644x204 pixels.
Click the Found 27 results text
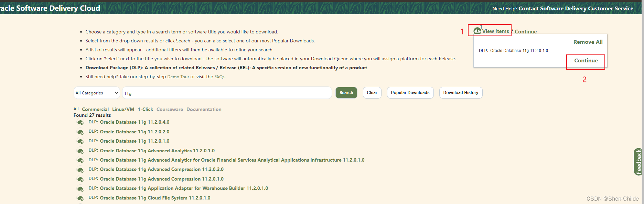tap(92, 115)
